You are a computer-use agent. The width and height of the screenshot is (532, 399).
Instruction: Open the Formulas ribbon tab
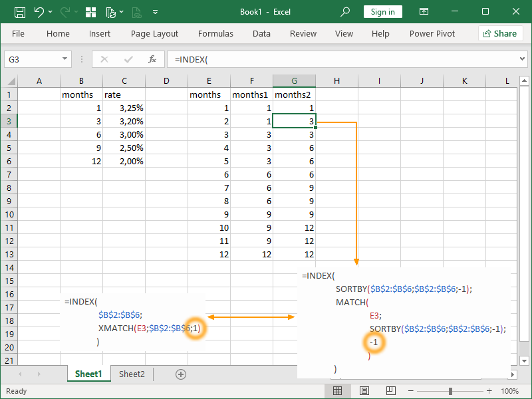coord(215,33)
